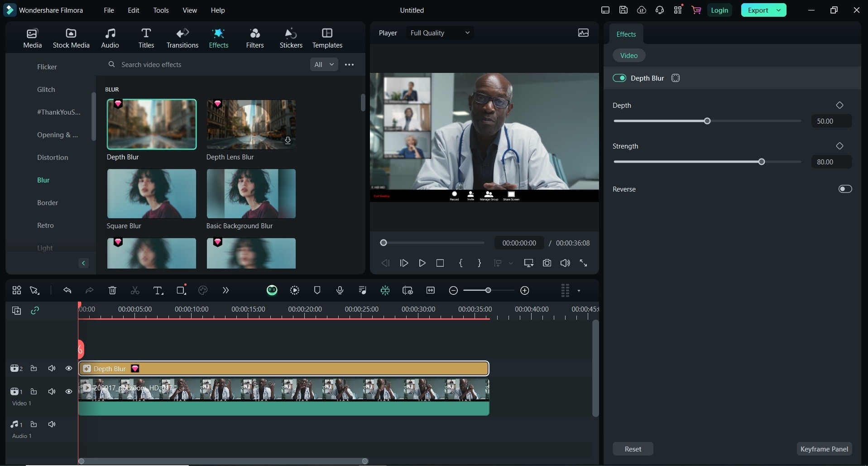Hide Video 1 track with eye icon

69,391
